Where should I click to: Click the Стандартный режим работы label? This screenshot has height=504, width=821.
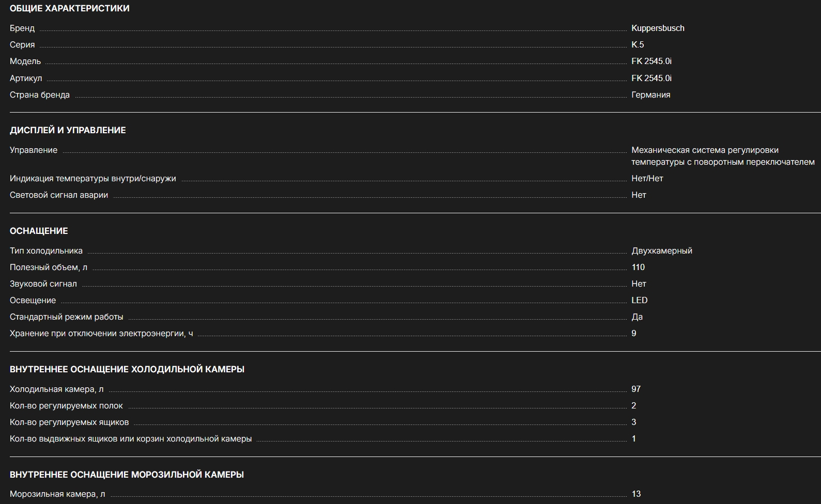(66, 317)
